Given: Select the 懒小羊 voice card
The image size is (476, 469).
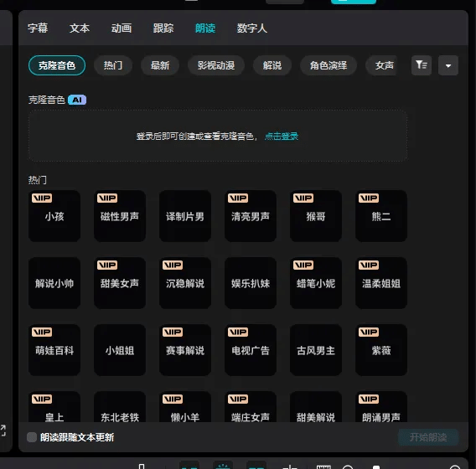Looking at the screenshot, I should (x=185, y=407).
